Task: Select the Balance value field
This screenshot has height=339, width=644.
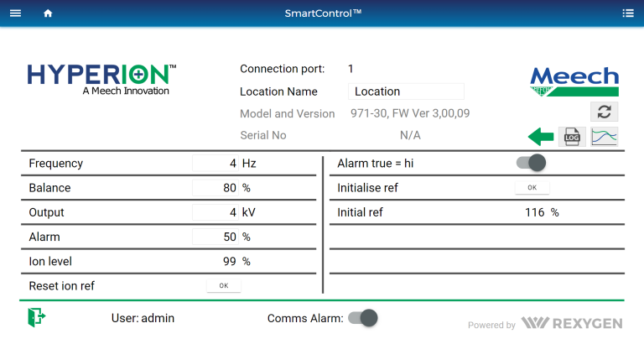Action: point(216,188)
